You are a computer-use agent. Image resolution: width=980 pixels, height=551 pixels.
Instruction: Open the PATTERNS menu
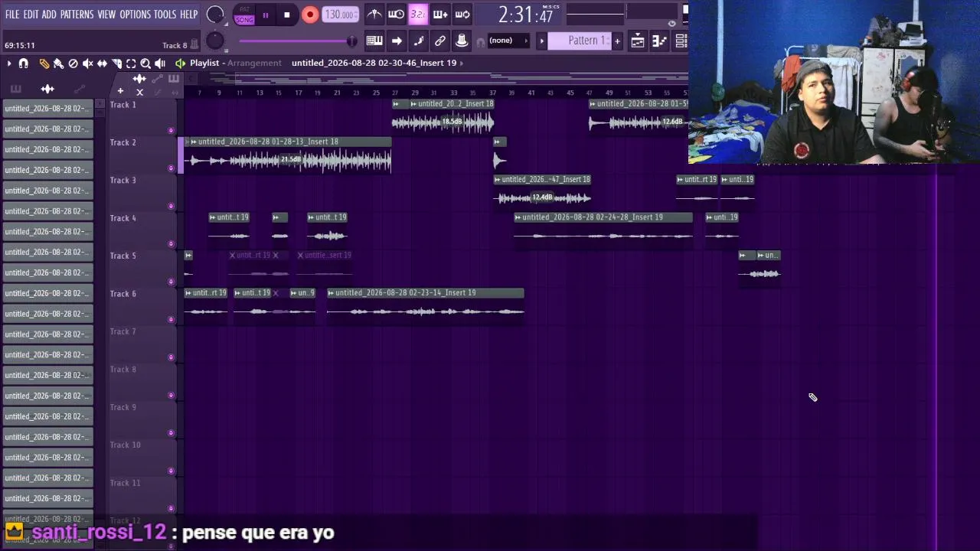77,15
